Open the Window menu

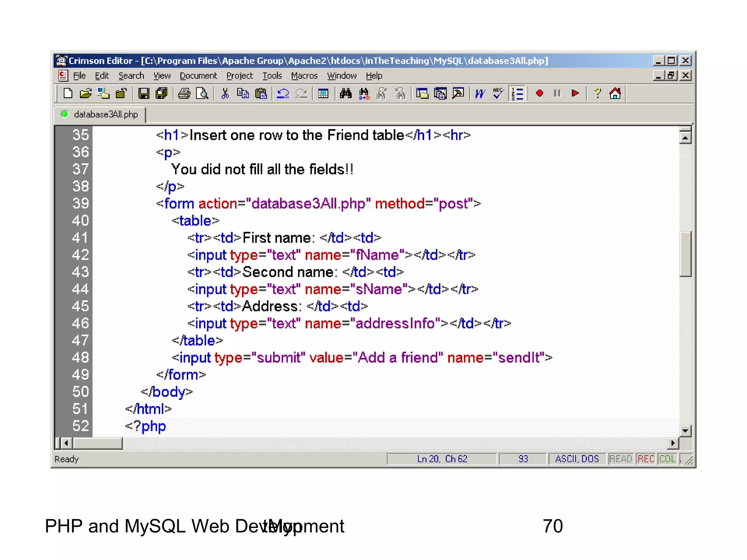point(341,76)
